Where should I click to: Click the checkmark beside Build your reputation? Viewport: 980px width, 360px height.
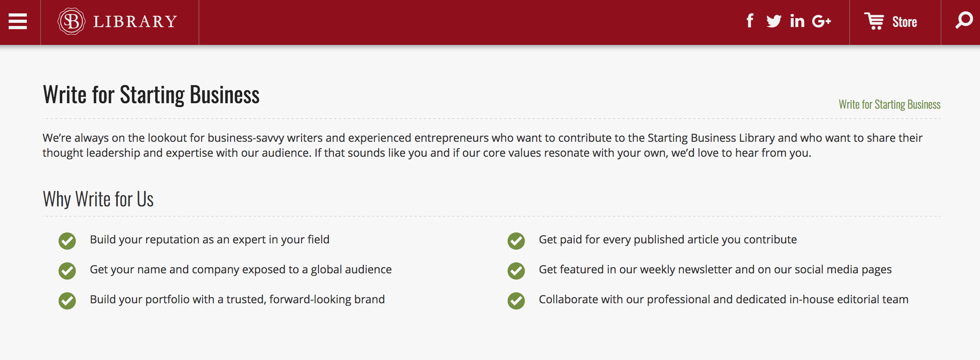[x=67, y=241]
